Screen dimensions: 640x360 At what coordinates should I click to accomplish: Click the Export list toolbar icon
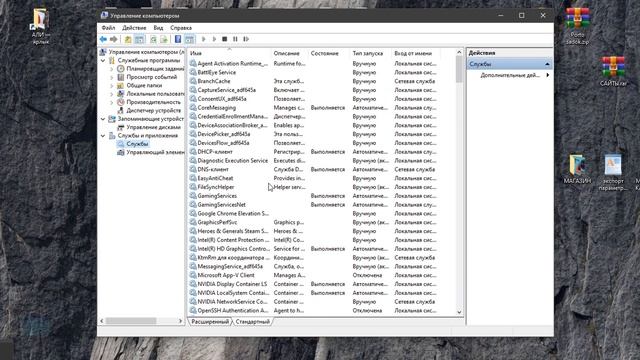[x=164, y=39]
